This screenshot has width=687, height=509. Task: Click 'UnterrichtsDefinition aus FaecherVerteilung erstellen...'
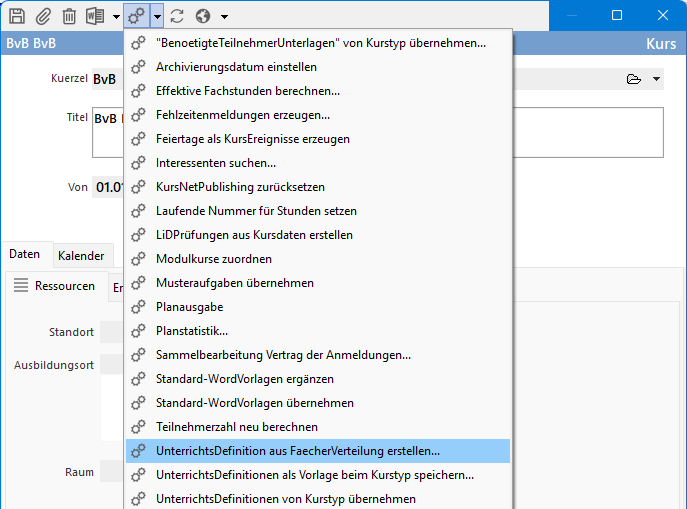297,451
